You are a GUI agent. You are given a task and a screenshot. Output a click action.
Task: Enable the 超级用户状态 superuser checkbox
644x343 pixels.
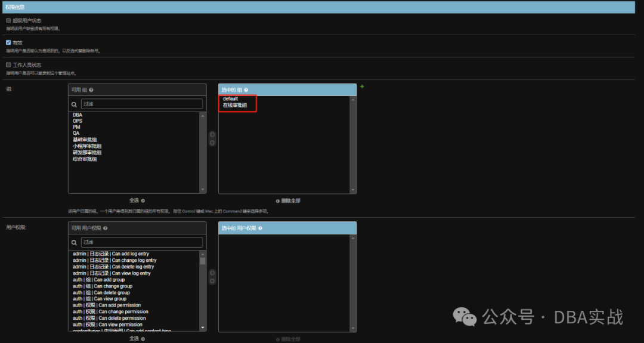(x=8, y=20)
